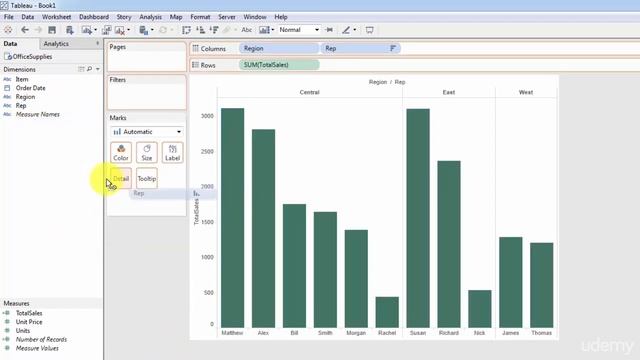Switch to the Data pane tab

[x=11, y=44]
